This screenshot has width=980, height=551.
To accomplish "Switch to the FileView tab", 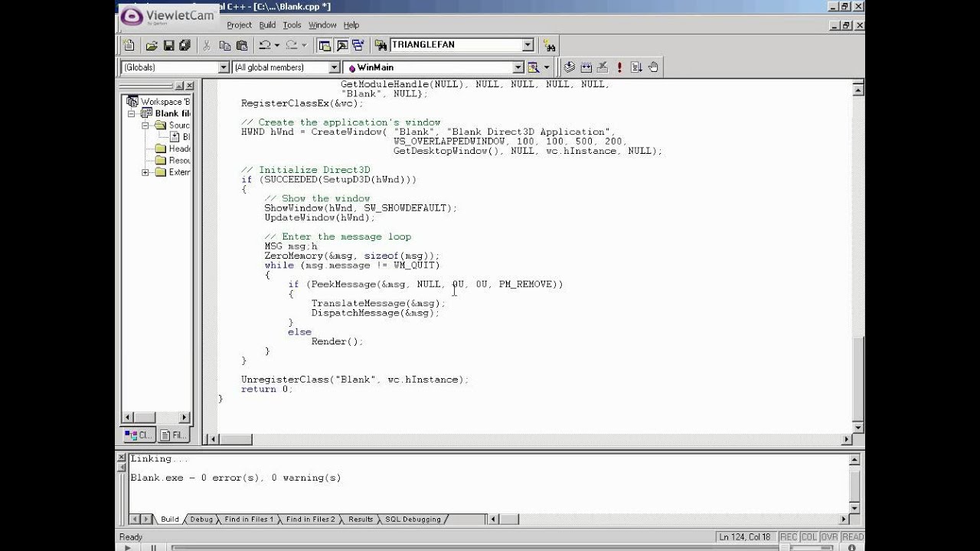I will tap(173, 435).
